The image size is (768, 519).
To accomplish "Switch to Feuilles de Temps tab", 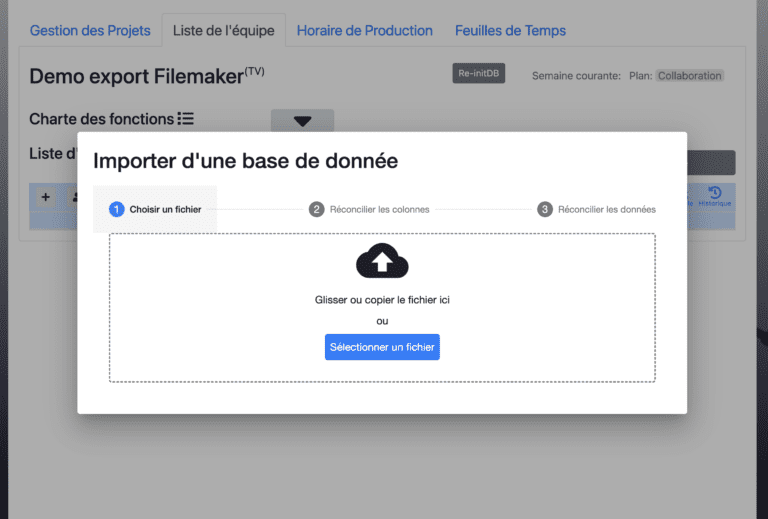I will [x=510, y=30].
